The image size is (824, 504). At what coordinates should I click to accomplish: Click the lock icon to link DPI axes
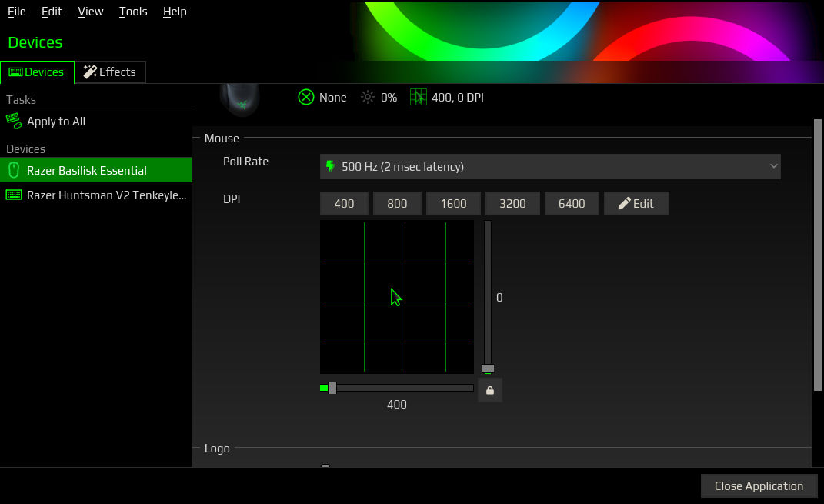pos(490,390)
